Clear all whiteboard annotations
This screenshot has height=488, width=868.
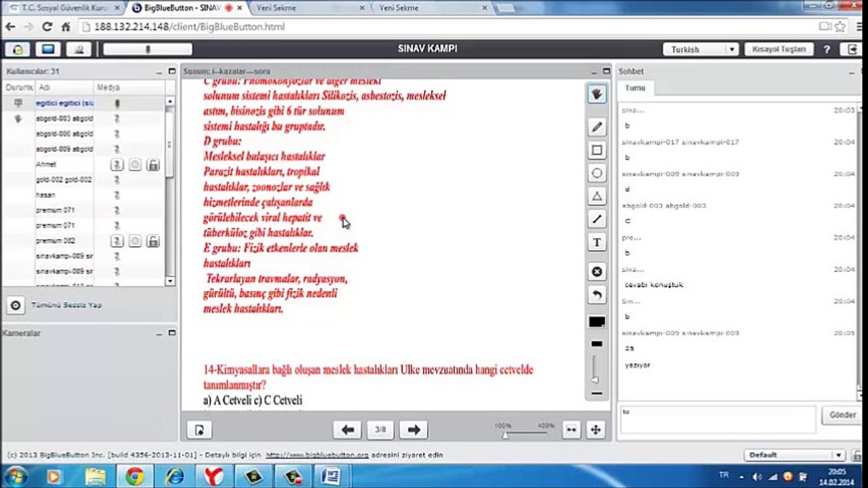pyautogui.click(x=596, y=272)
